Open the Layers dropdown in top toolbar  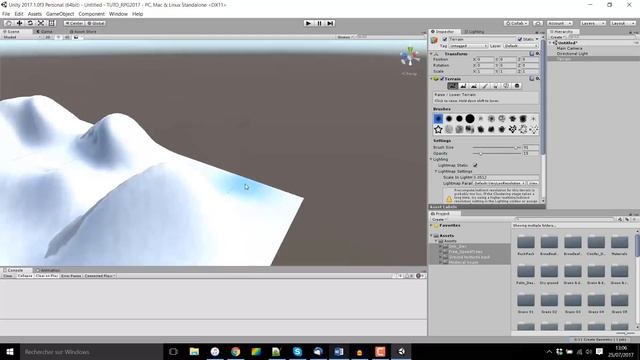pyautogui.click(x=593, y=23)
